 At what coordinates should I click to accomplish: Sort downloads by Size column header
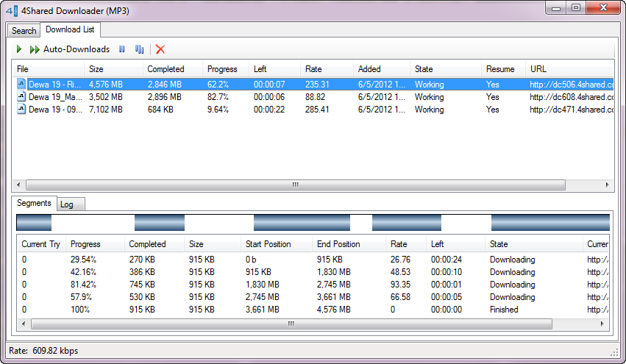click(113, 69)
